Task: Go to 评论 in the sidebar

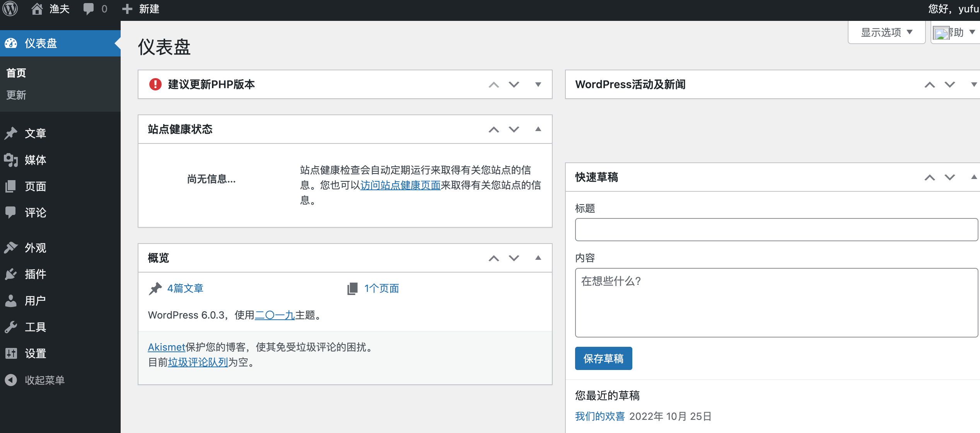Action: coord(36,212)
